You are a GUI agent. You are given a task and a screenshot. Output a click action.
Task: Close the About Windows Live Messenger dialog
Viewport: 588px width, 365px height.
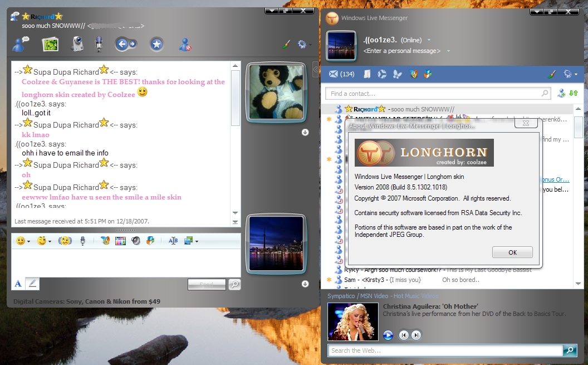(x=526, y=123)
